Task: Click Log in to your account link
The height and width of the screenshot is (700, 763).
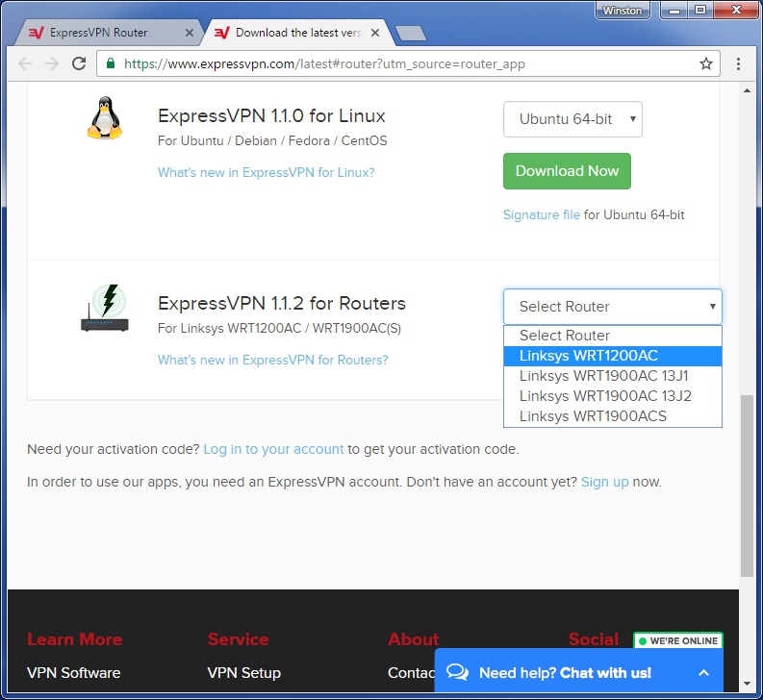Action: (273, 449)
